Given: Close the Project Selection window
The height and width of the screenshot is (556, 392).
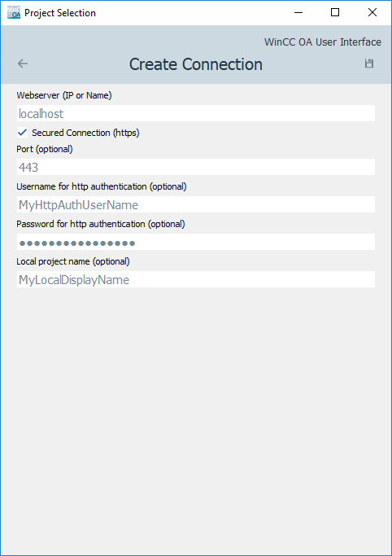Looking at the screenshot, I should pyautogui.click(x=372, y=13).
